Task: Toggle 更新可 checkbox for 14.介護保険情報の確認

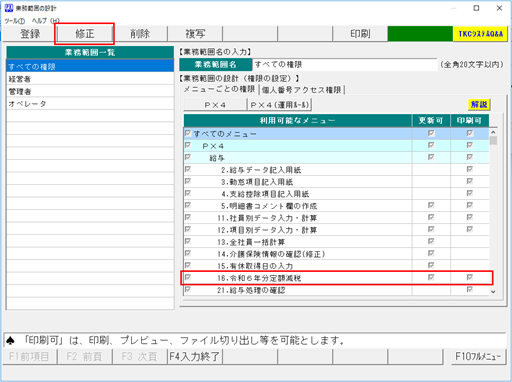Action: click(x=431, y=253)
